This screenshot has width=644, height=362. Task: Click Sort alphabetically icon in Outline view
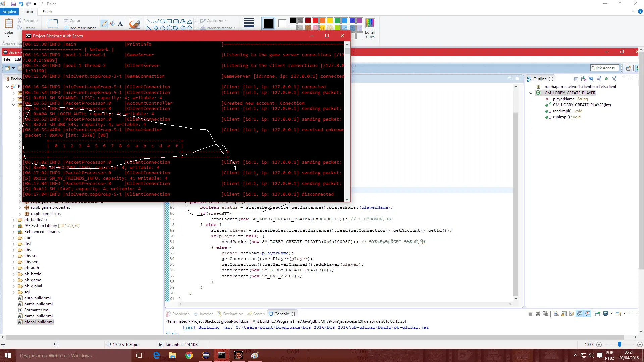tap(583, 79)
